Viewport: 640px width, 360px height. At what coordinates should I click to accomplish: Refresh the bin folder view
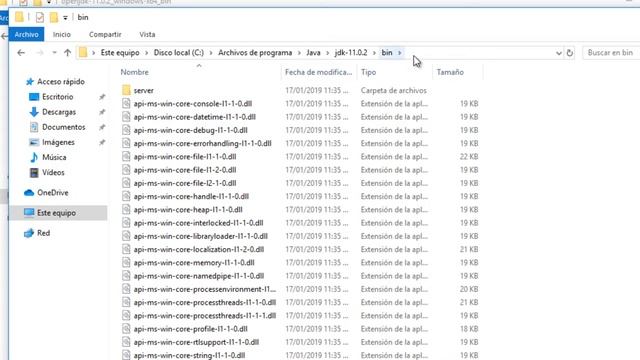click(x=570, y=53)
